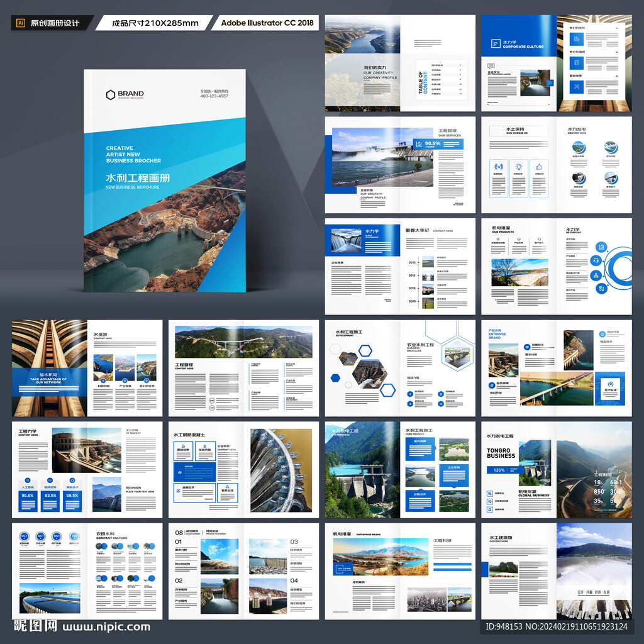Click the blue circle icon above 96.8%

pos(28,480)
